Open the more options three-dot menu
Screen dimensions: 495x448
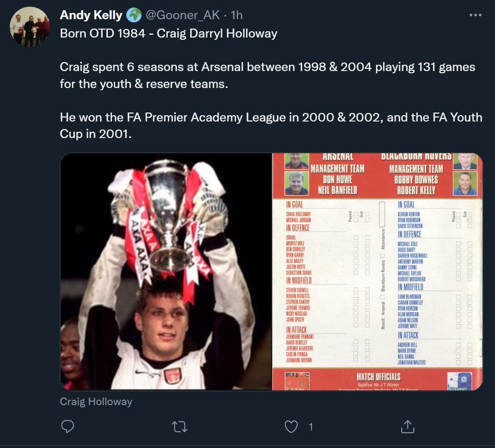[x=475, y=15]
